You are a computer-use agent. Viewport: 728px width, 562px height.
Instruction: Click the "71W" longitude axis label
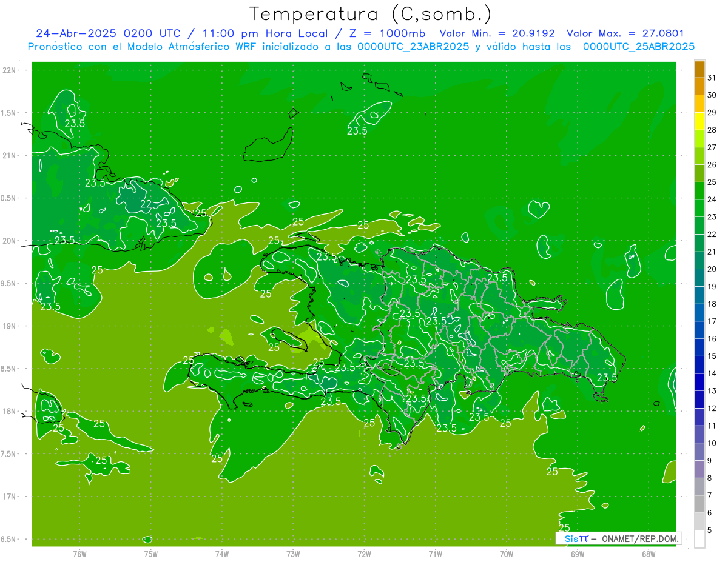(x=435, y=554)
